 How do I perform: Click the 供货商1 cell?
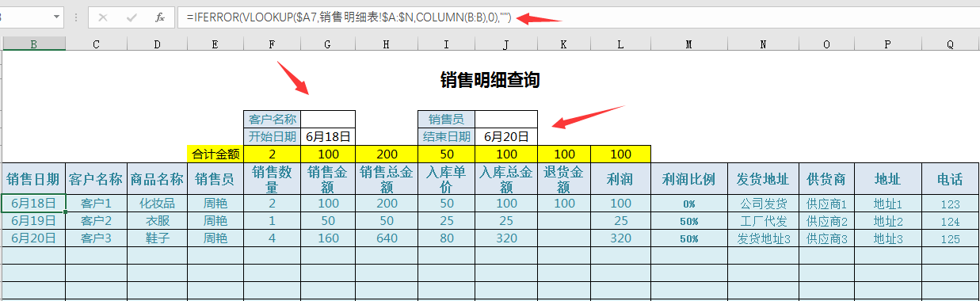826,203
